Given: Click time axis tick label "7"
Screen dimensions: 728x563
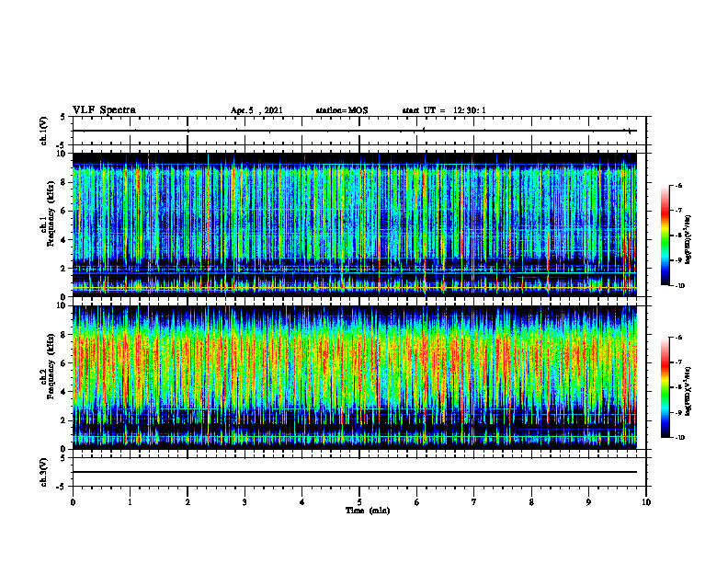Looking at the screenshot, I should pyautogui.click(x=474, y=502).
